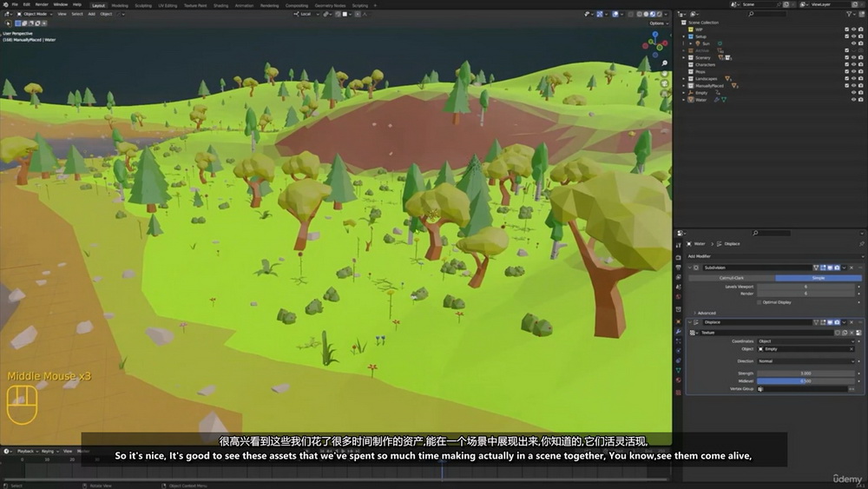
Task: Select the Simple subdivision type
Action: point(819,278)
